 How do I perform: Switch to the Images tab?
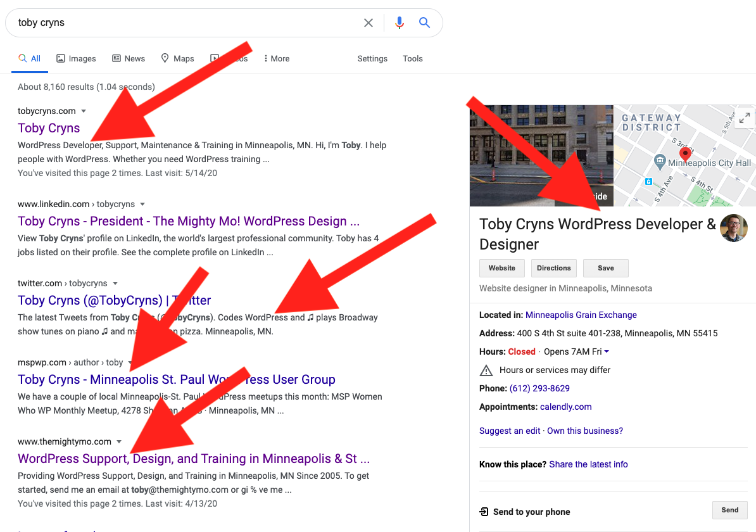click(76, 58)
